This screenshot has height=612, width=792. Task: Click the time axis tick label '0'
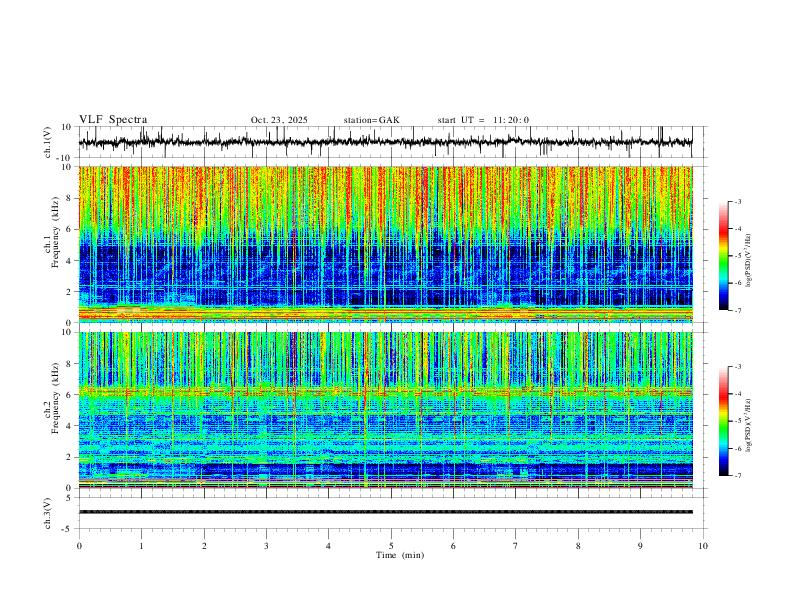pos(79,546)
